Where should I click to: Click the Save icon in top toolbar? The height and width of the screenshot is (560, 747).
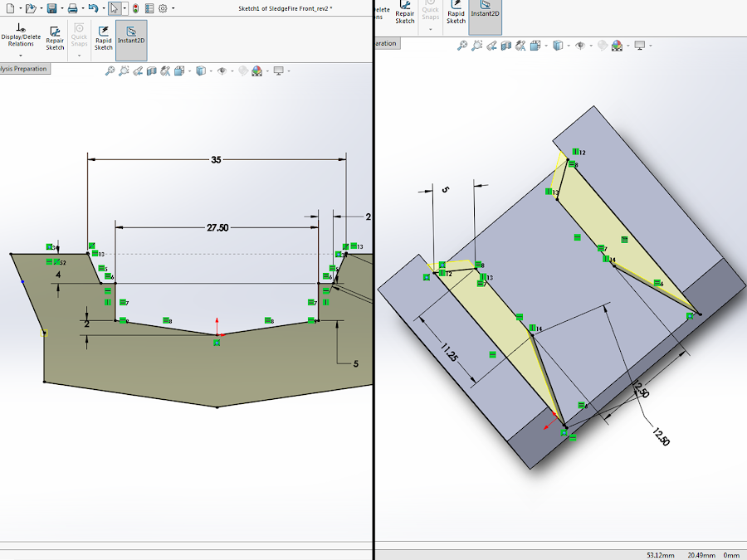pos(51,8)
